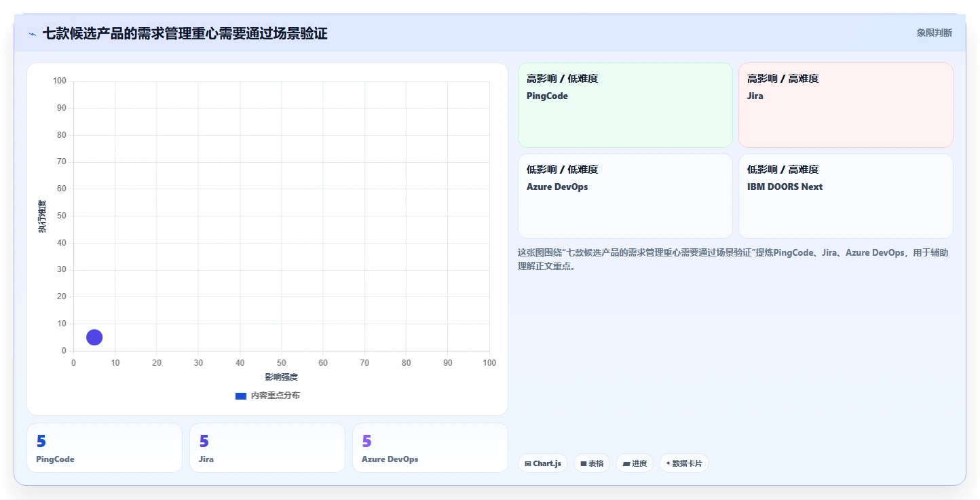Select the 表格 tag
Image resolution: width=980 pixels, height=500 pixels.
[x=592, y=463]
